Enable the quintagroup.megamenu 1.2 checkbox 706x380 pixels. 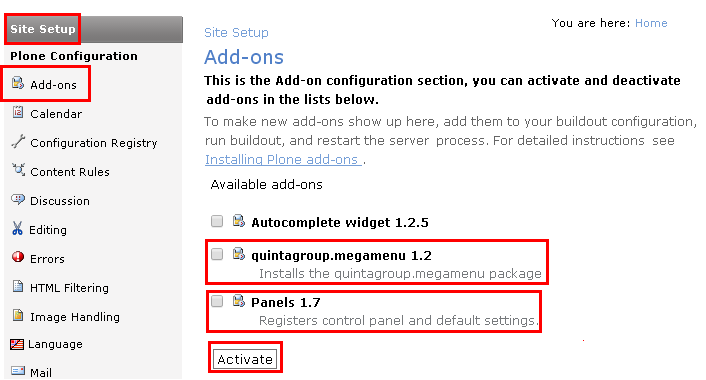(217, 254)
